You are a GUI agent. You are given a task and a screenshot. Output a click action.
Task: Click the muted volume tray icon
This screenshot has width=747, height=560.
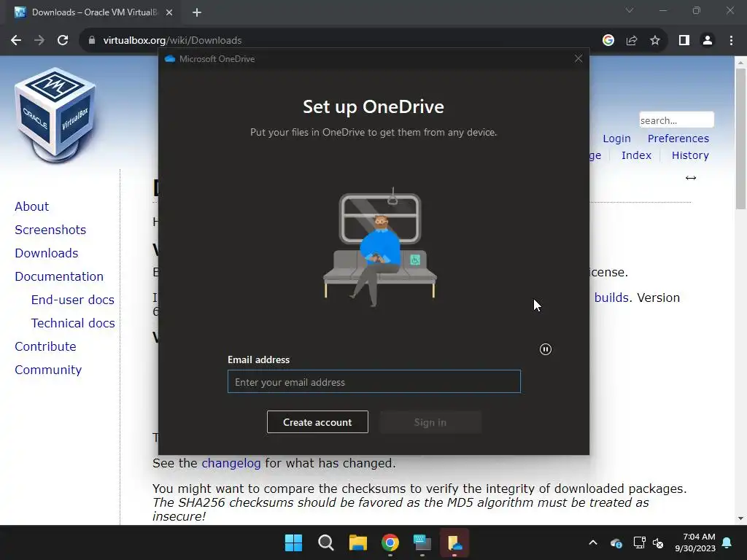(x=658, y=542)
